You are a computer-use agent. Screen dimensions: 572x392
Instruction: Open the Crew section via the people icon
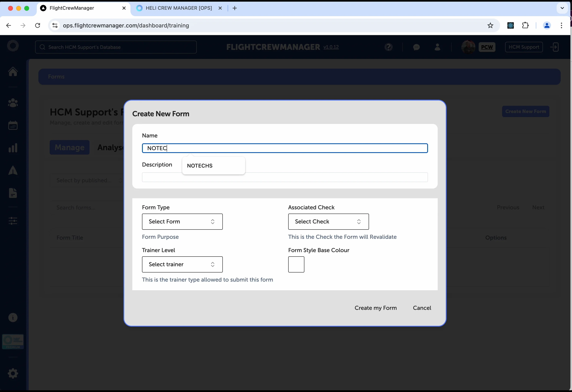coord(13,103)
